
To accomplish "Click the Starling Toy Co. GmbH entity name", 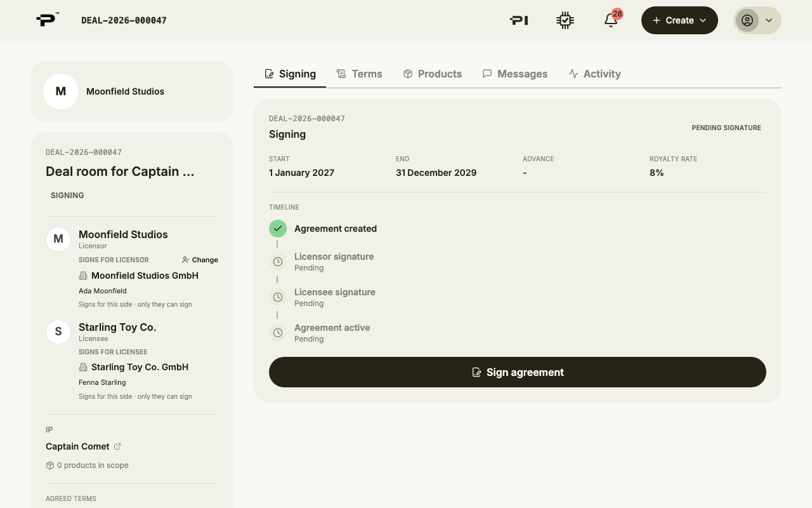I will tap(140, 367).
